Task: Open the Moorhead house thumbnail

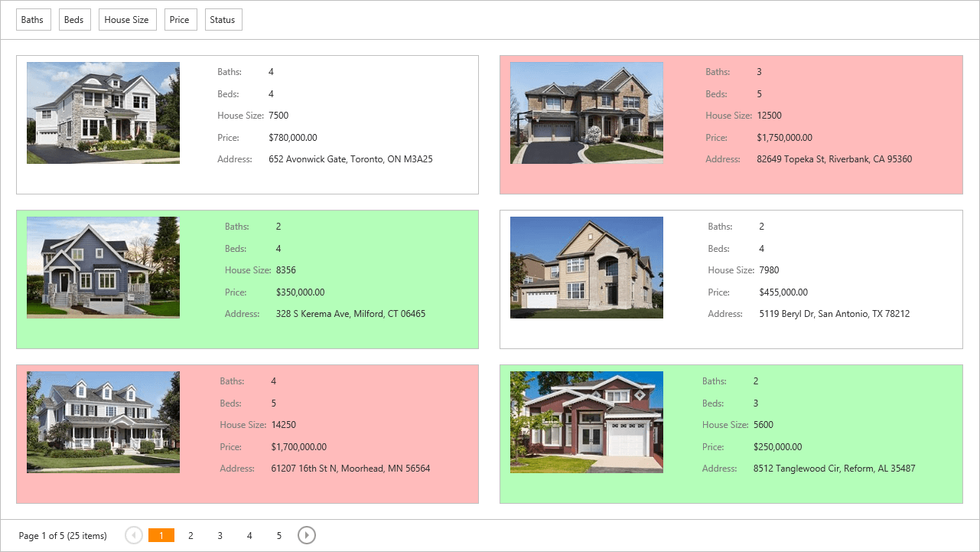Action: 103,422
